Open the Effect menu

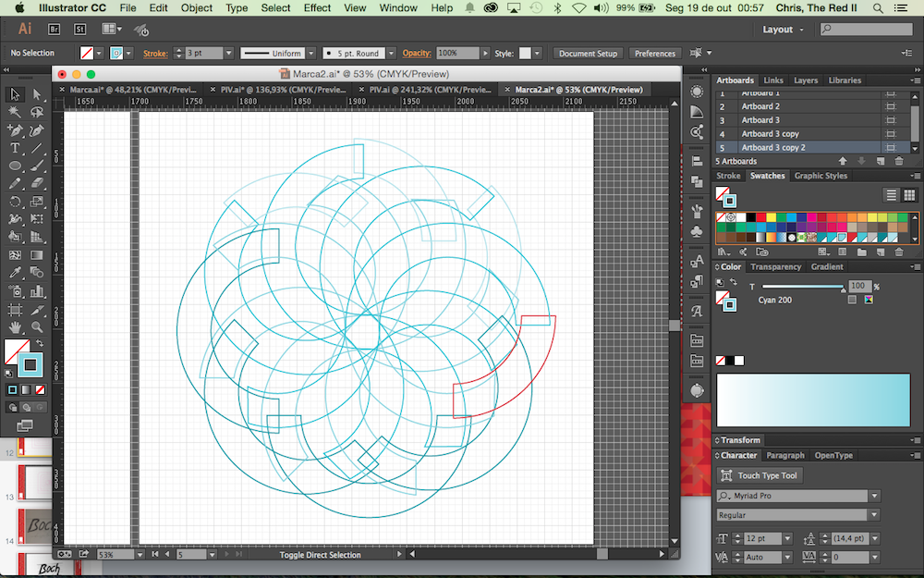click(317, 8)
